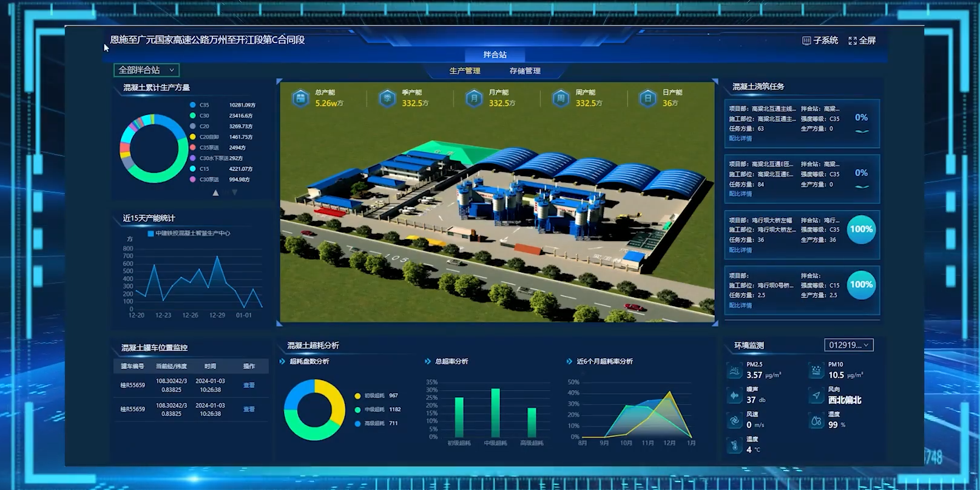
Task: Click the PM2.5 sensor icon
Action: coord(734,370)
